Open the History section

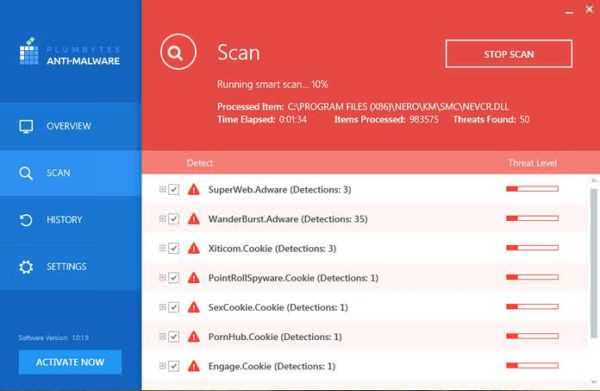pyautogui.click(x=71, y=220)
